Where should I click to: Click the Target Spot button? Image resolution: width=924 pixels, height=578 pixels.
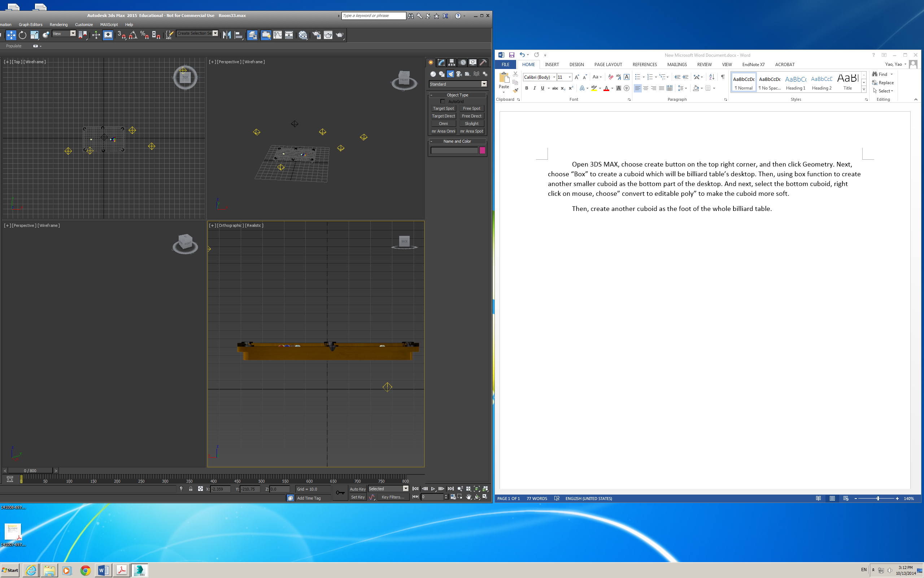[443, 109]
